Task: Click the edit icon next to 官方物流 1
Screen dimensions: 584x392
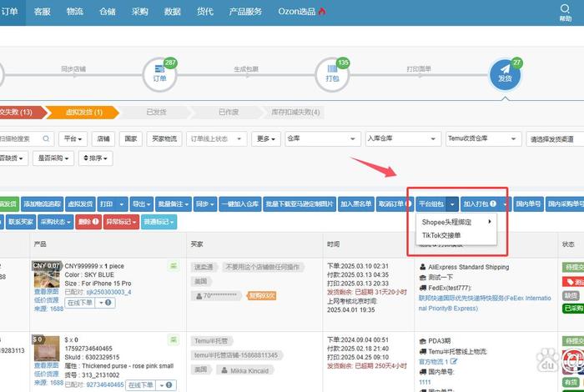Action: click(x=454, y=361)
